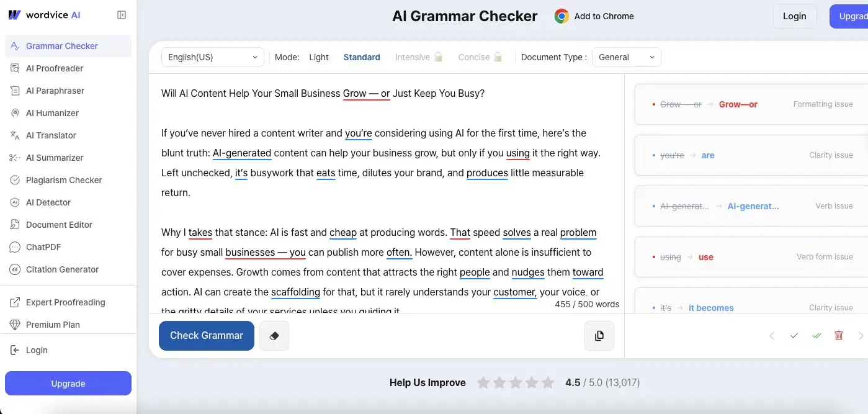Accept suggestion with the gray checkmark
Image resolution: width=868 pixels, height=414 pixels.
point(794,336)
